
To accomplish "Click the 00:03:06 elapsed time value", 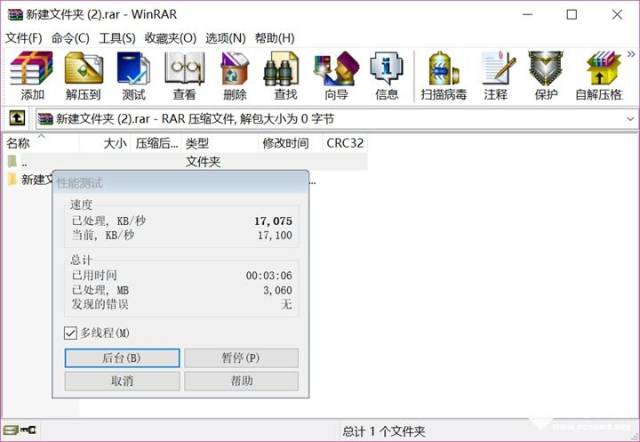I will [269, 275].
